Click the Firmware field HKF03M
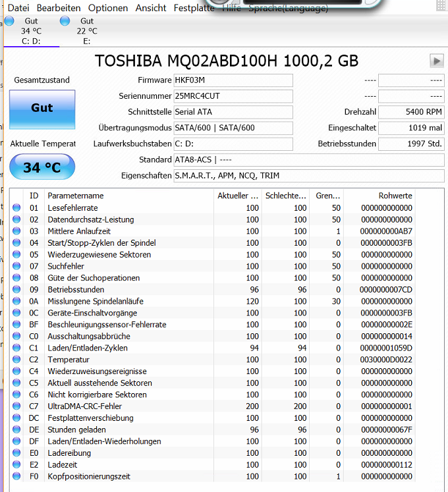Image resolution: width=448 pixels, height=492 pixels. point(233,80)
